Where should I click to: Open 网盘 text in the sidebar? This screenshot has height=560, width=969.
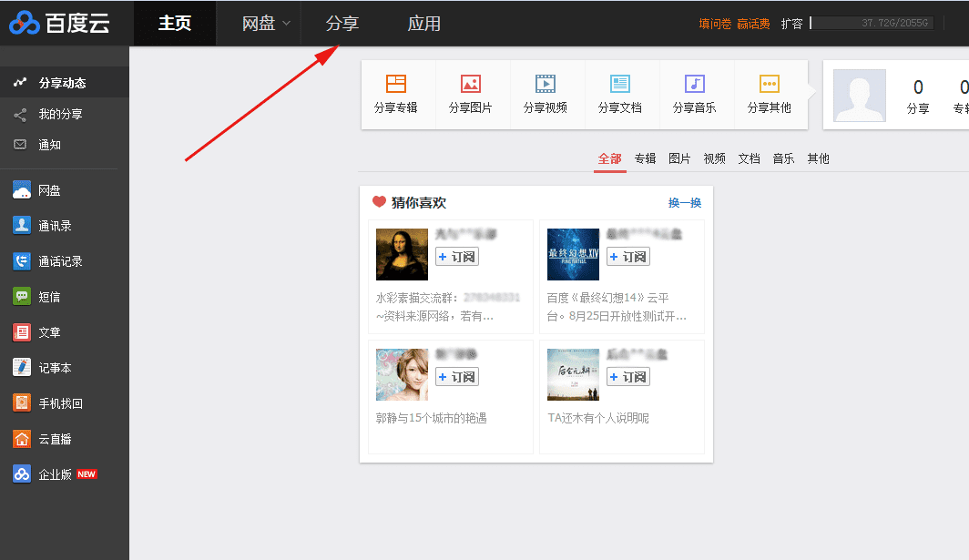tap(49, 190)
